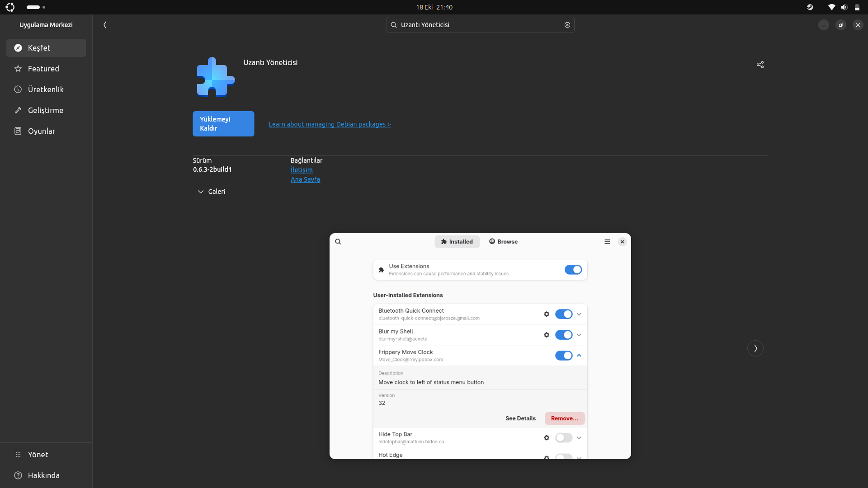Open the volume indicator in top bar
The width and height of the screenshot is (868, 488).
coord(844,7)
